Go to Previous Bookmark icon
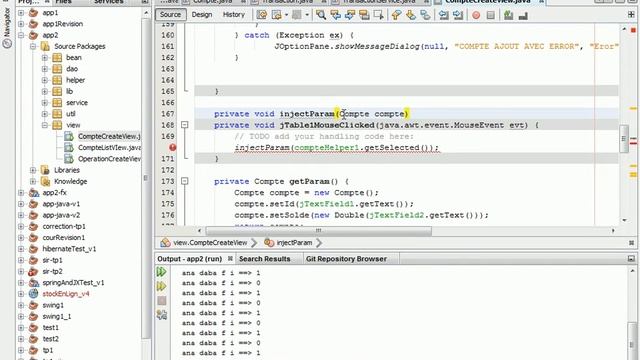 pos(396,16)
